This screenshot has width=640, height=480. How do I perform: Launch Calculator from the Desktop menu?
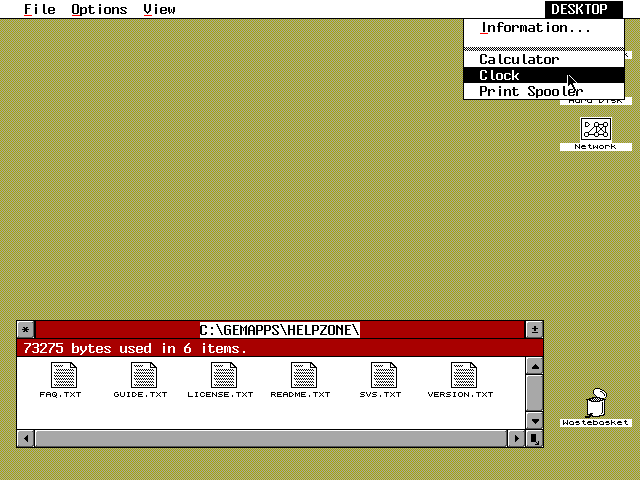point(544,59)
